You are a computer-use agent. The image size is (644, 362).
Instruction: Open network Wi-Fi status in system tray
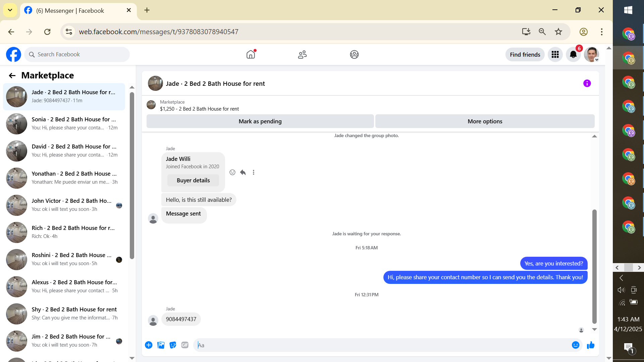622,303
